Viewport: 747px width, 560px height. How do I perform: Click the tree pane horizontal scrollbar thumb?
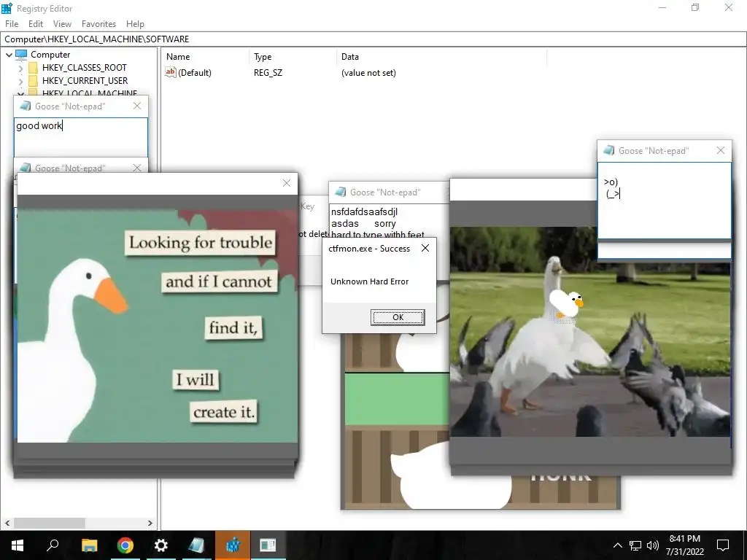pos(49,523)
